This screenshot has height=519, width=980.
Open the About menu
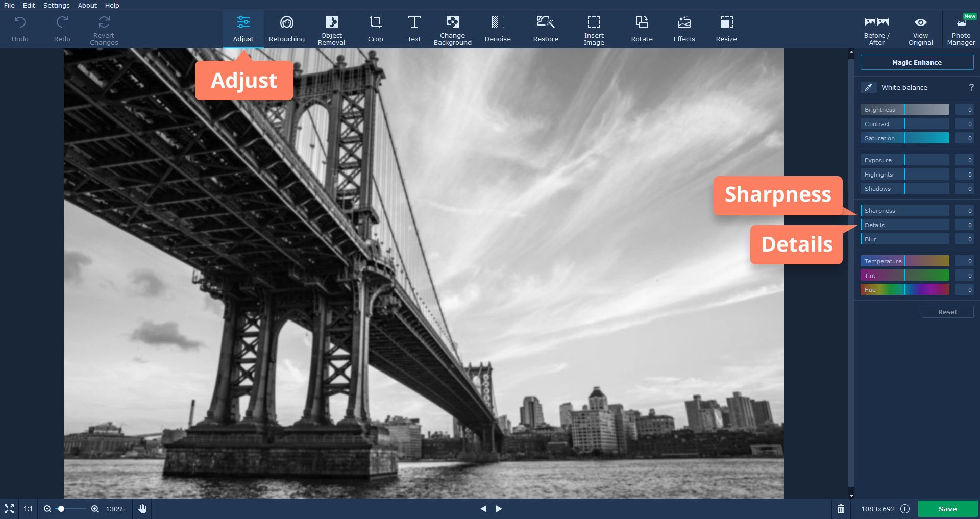[x=87, y=5]
